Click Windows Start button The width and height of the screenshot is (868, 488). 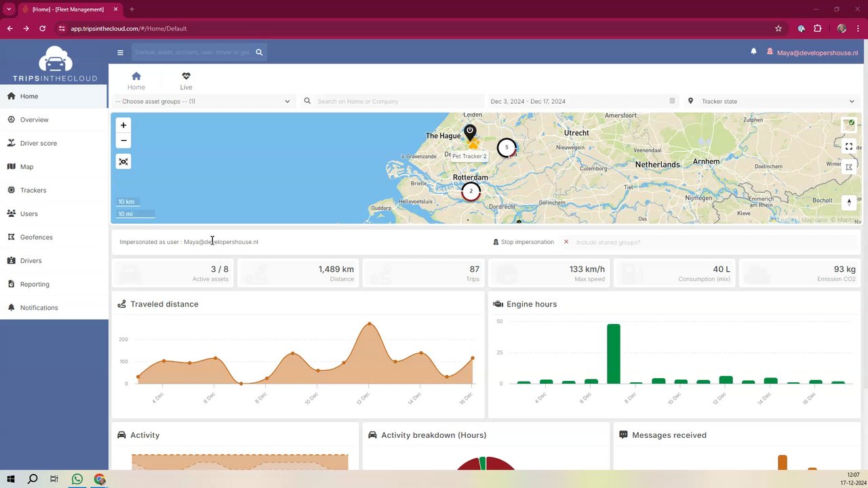10,479
